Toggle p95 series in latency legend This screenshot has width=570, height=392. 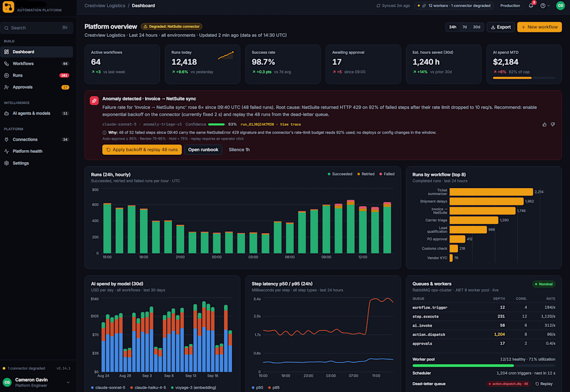tap(274, 388)
